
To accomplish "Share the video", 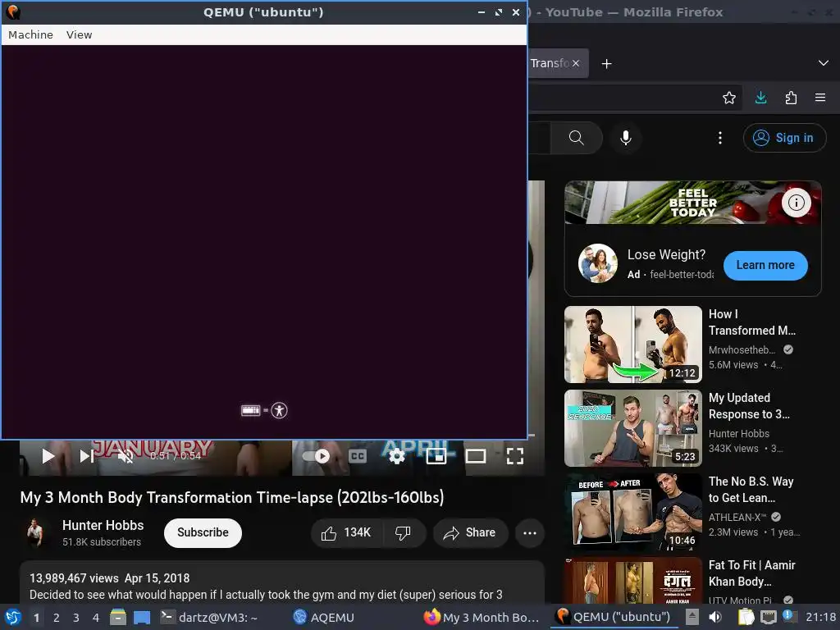I will tap(470, 533).
